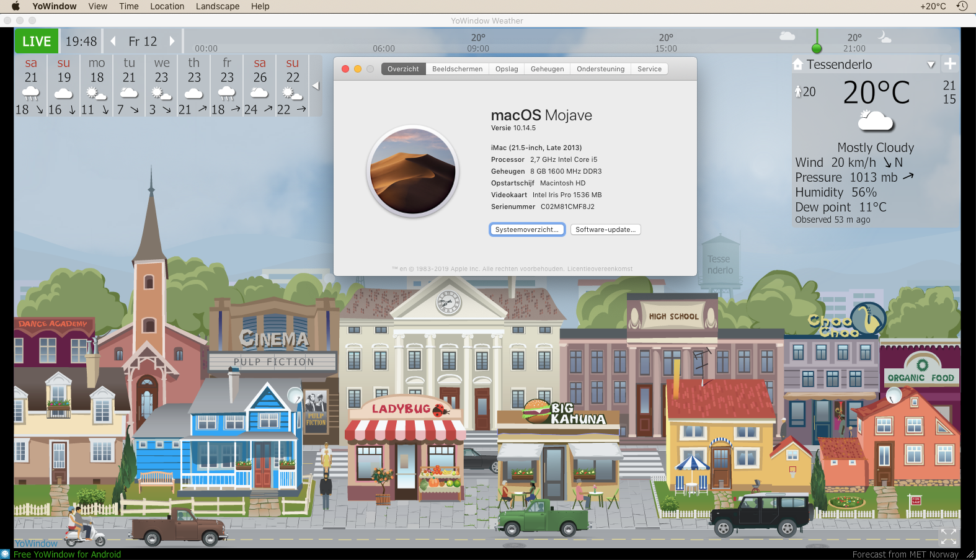
Task: Click the feels-like 20 person icon
Action: (799, 92)
